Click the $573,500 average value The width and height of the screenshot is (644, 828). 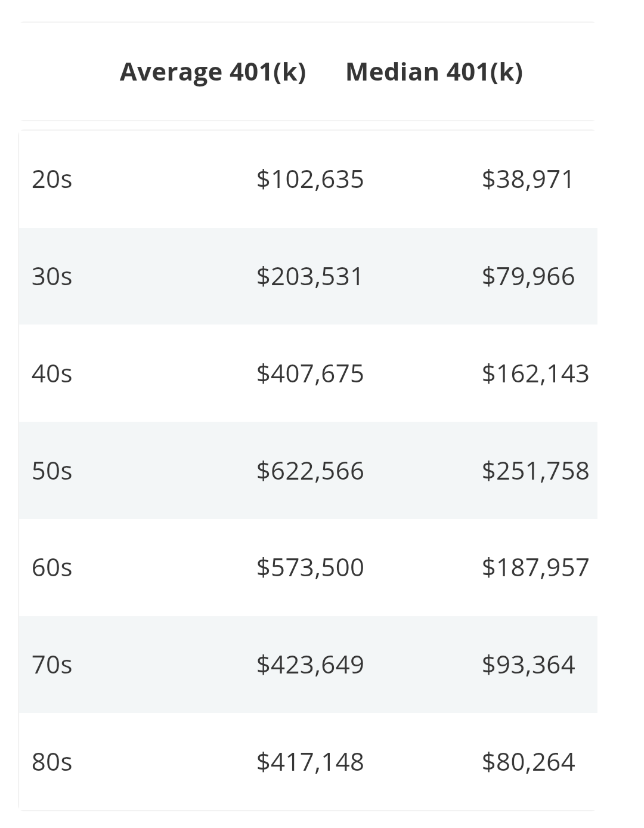coord(310,568)
